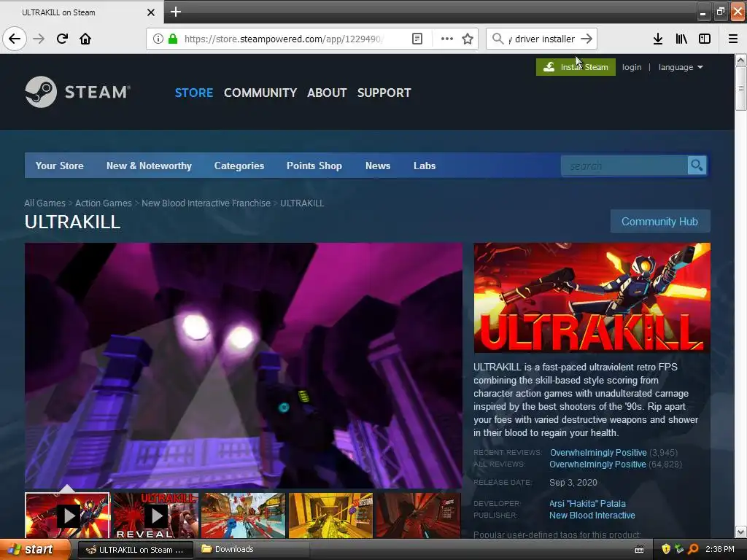Open the SUPPORT page
747x560 pixels.
click(384, 93)
